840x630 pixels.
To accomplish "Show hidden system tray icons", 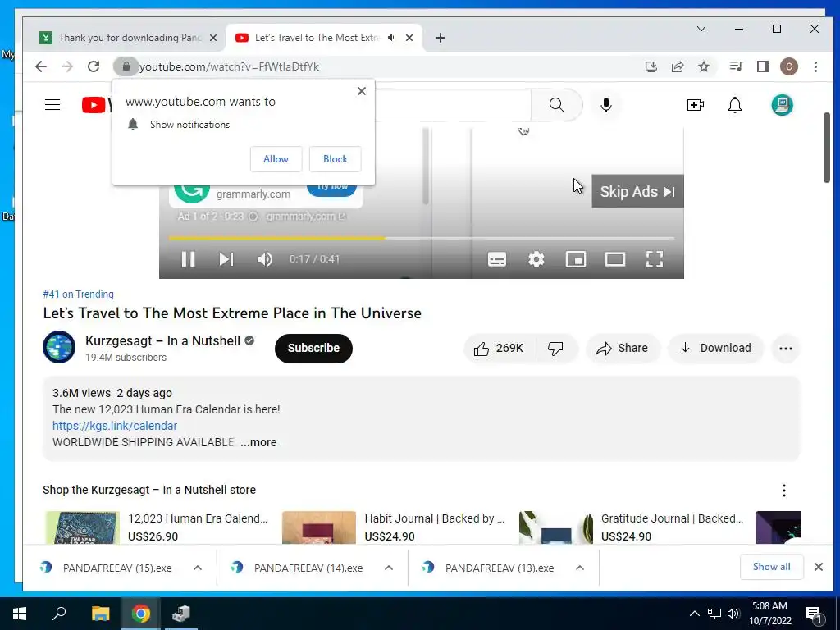I will coord(694,614).
